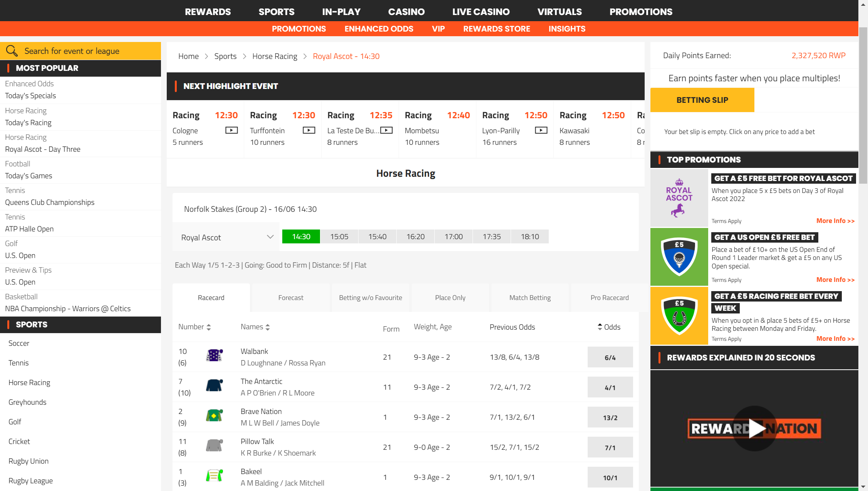Click Lyon-Parilly live stream video icon
868x491 pixels.
[541, 130]
